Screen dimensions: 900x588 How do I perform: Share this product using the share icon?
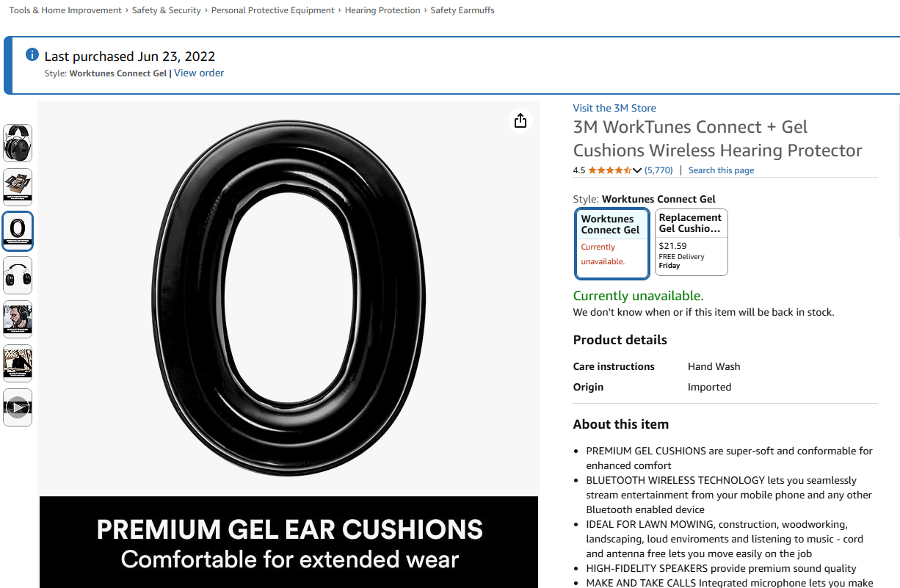pos(520,120)
